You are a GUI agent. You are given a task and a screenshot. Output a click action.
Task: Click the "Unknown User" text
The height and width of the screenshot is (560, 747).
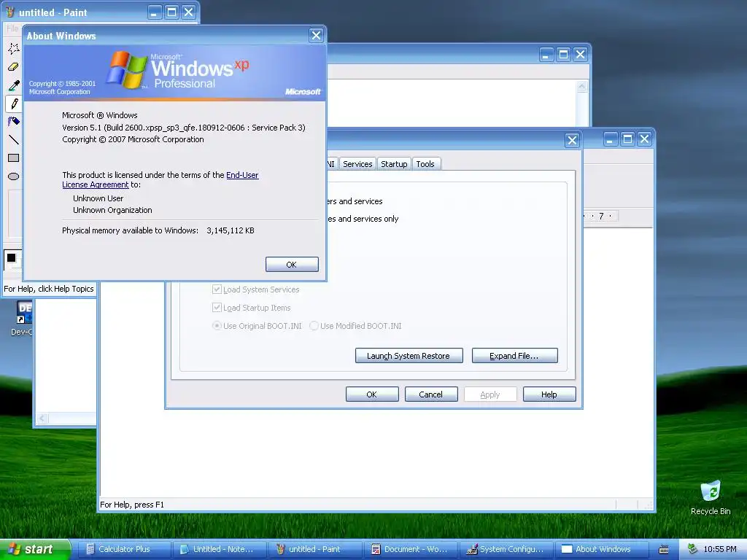(98, 198)
